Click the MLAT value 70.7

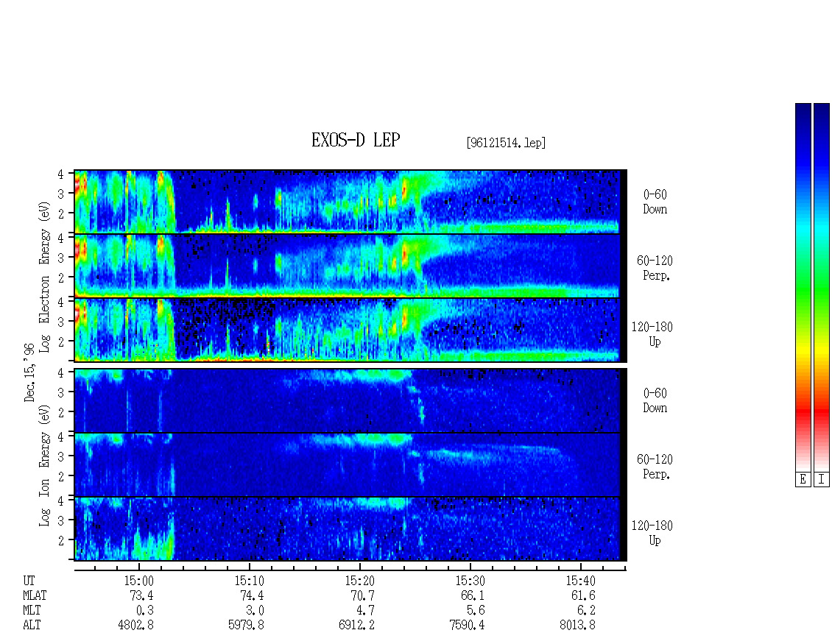click(x=362, y=595)
